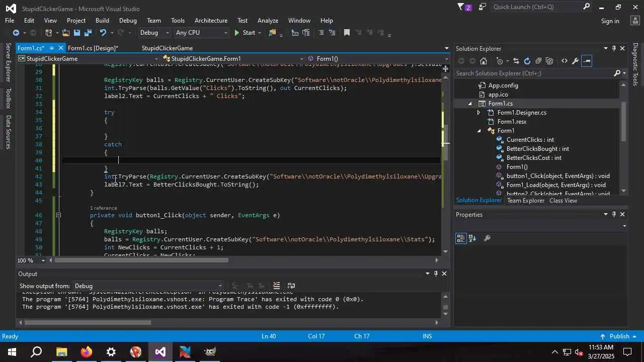Switch to the StupidClickerGame tab
The width and height of the screenshot is (644, 362).
tap(167, 48)
